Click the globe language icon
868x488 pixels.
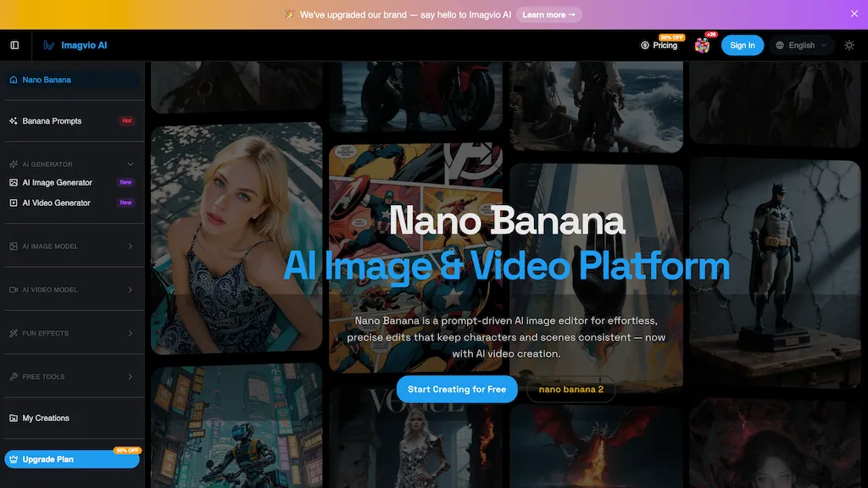(780, 46)
